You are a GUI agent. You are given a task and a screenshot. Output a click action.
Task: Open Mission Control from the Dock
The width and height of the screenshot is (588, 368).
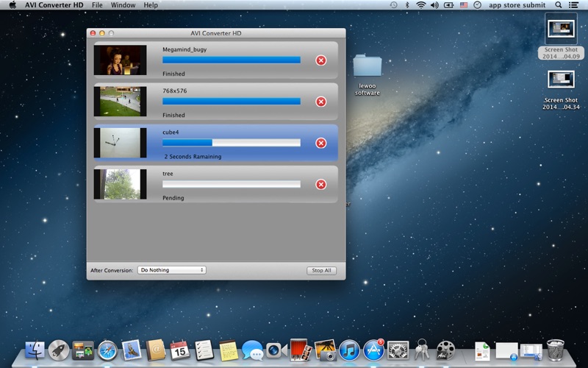(x=83, y=350)
